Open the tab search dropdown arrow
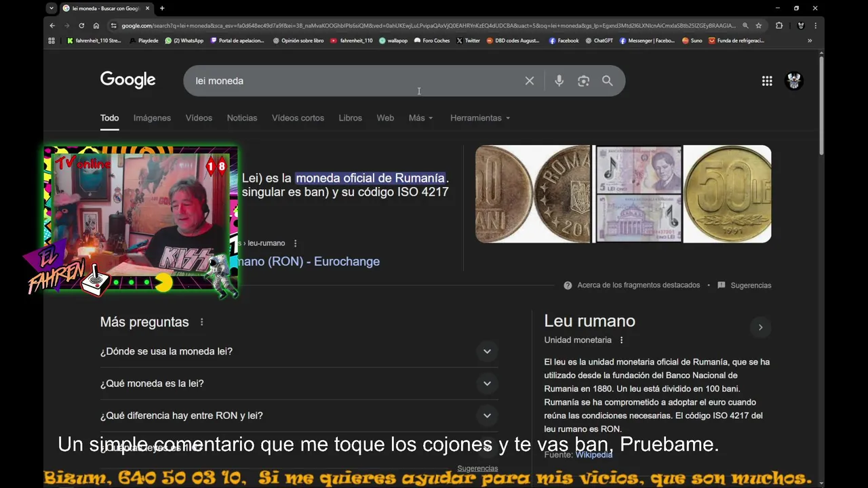Viewport: 868px width, 488px height. click(x=52, y=8)
